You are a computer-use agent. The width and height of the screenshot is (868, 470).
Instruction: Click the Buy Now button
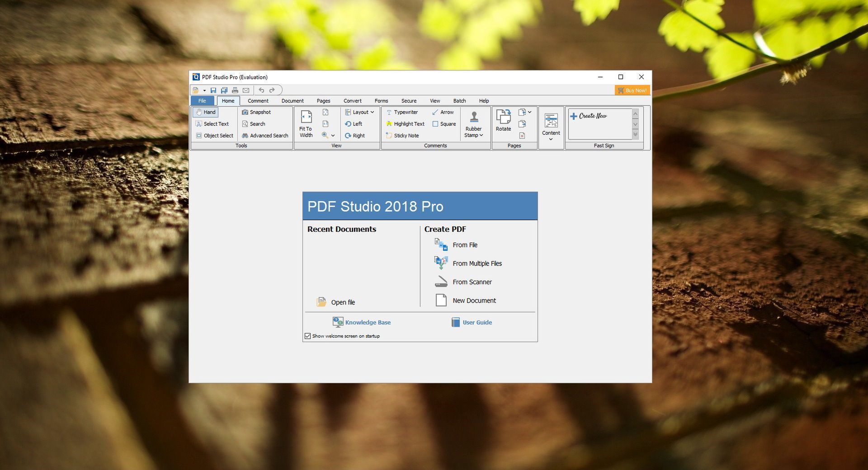632,90
